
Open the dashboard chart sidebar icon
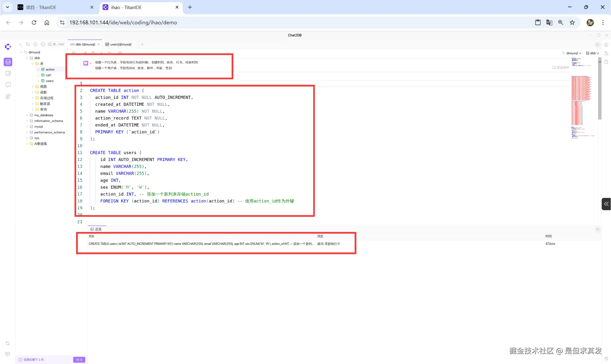pos(8,73)
